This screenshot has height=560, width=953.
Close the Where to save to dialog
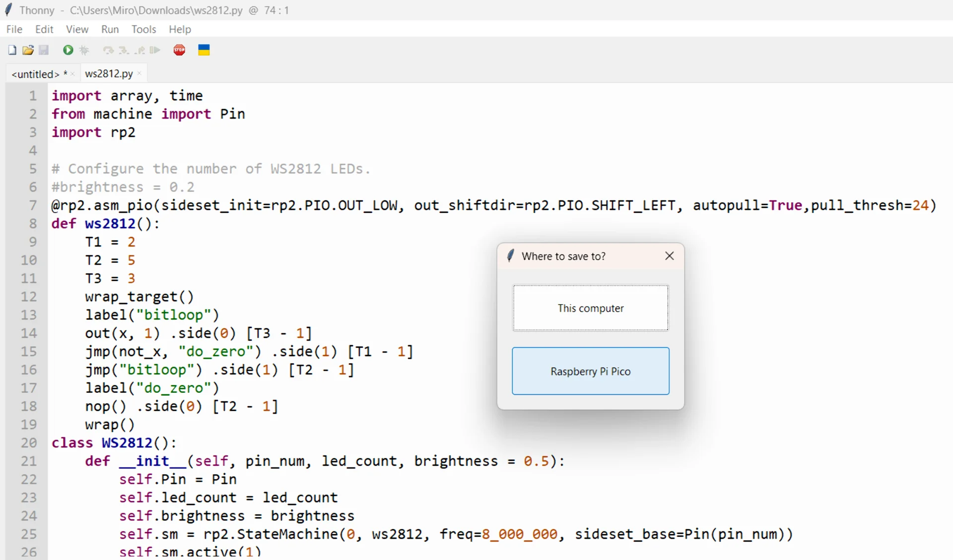pos(669,256)
